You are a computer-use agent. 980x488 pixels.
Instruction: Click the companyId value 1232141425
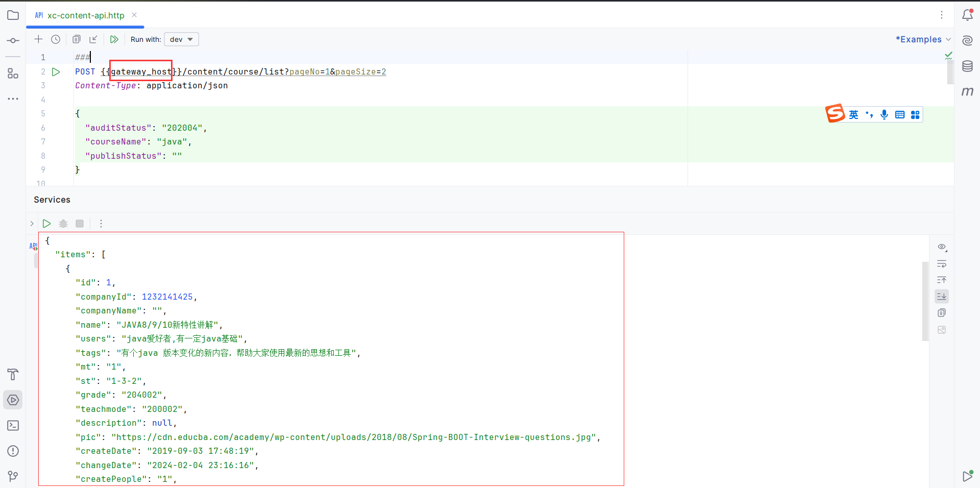(167, 297)
